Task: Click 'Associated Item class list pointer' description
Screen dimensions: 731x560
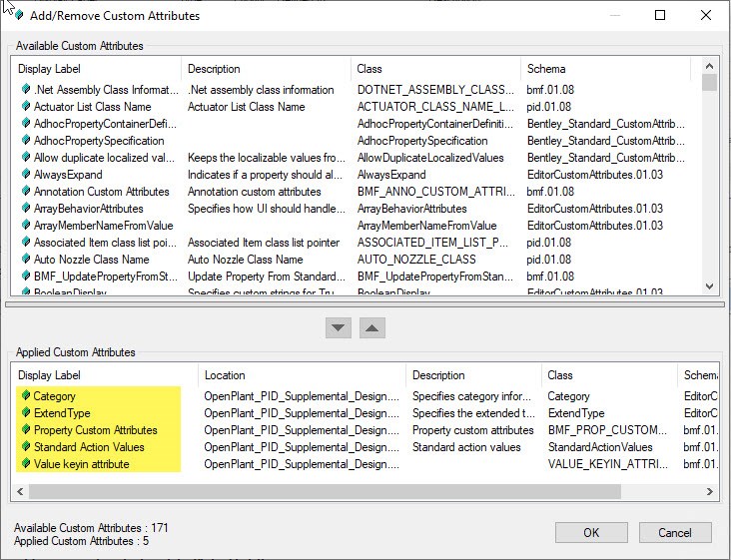Action: pos(264,243)
